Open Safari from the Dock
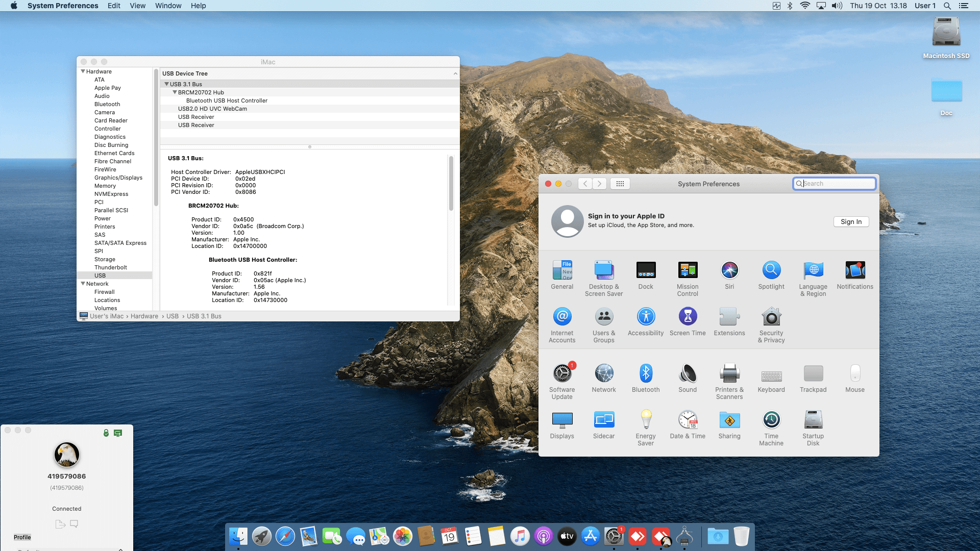This screenshot has height=551, width=980. tap(285, 536)
